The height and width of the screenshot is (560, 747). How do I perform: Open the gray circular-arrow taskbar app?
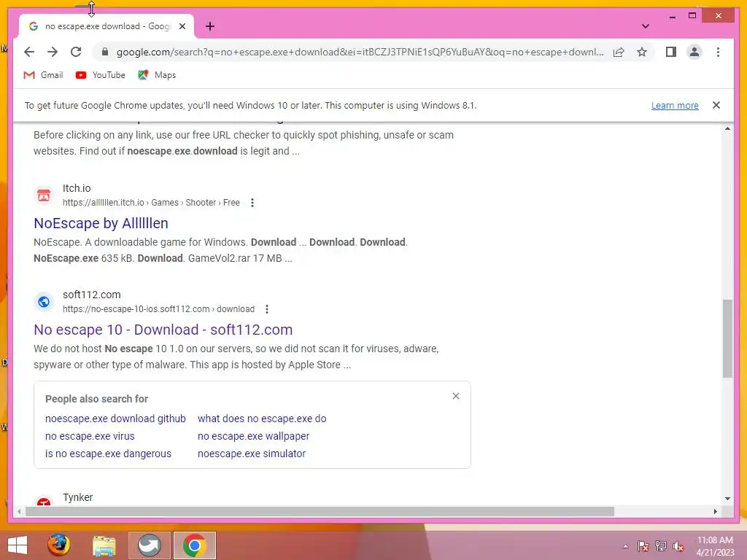tap(149, 545)
